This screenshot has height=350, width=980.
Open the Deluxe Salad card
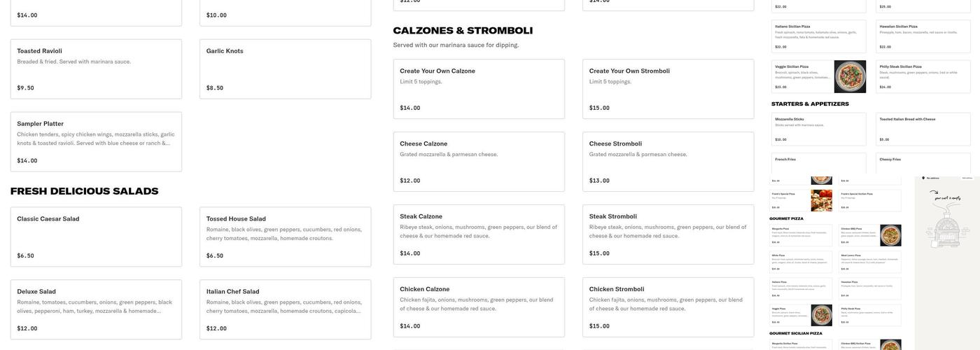click(96, 309)
